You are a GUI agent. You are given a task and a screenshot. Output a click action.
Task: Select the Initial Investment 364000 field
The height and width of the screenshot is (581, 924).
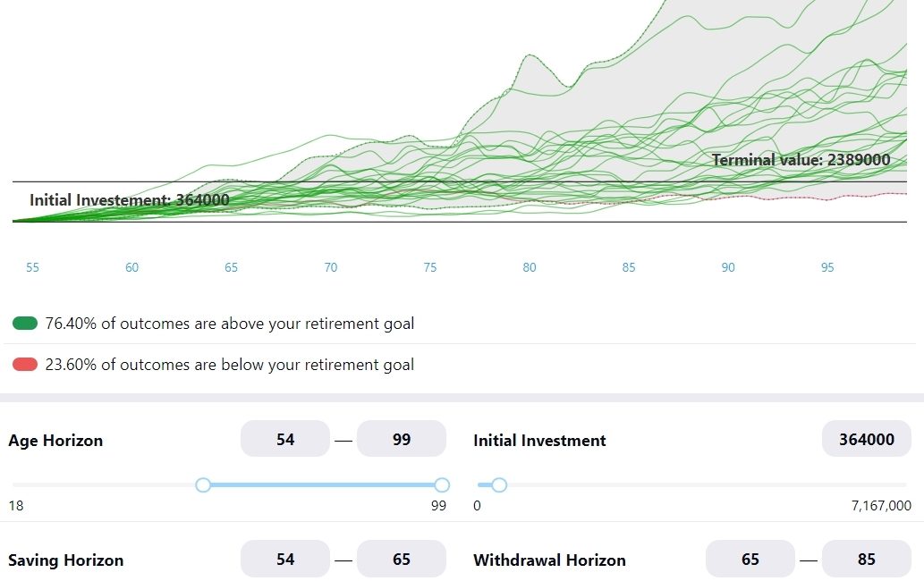pos(866,439)
